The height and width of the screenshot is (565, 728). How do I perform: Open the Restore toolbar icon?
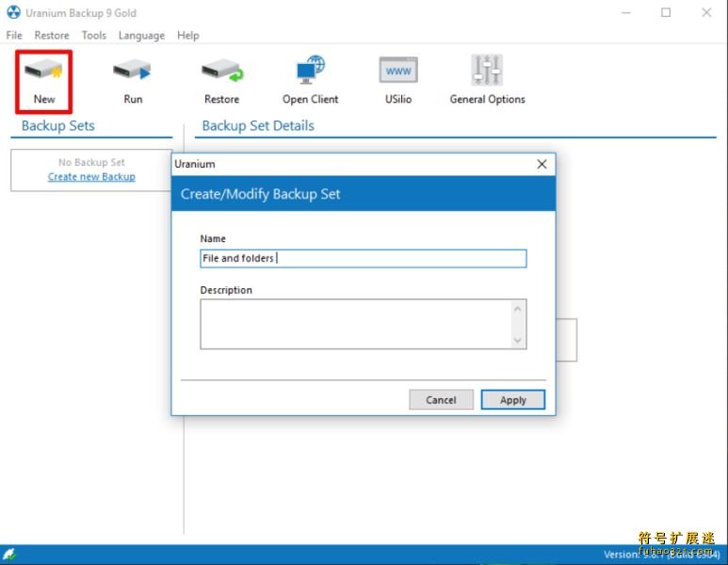222,71
